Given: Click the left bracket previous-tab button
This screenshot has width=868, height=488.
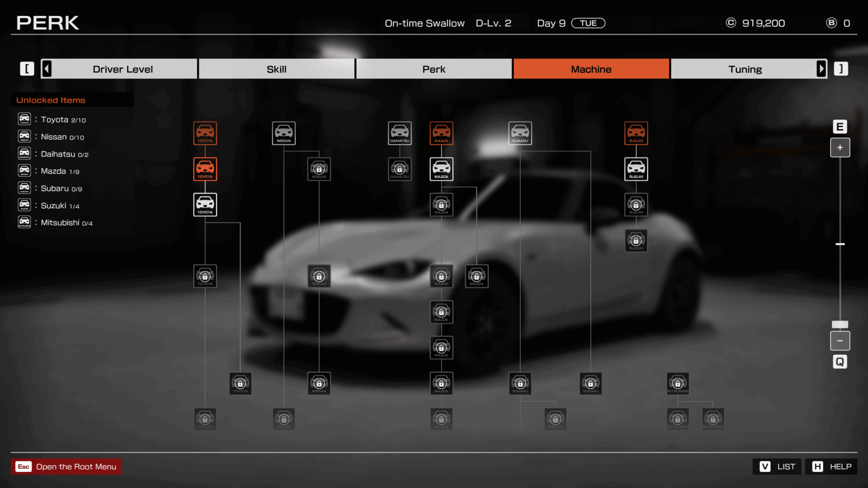Looking at the screenshot, I should click(x=27, y=69).
